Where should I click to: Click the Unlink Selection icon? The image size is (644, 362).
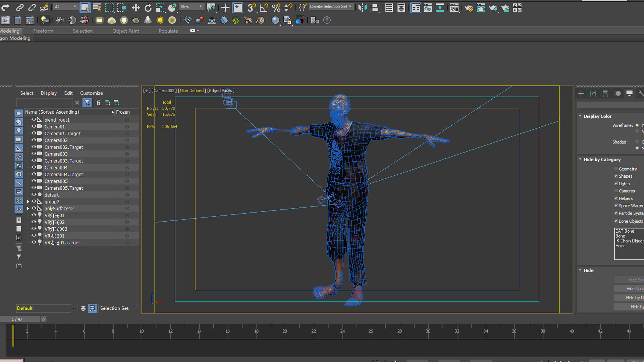point(32,7)
